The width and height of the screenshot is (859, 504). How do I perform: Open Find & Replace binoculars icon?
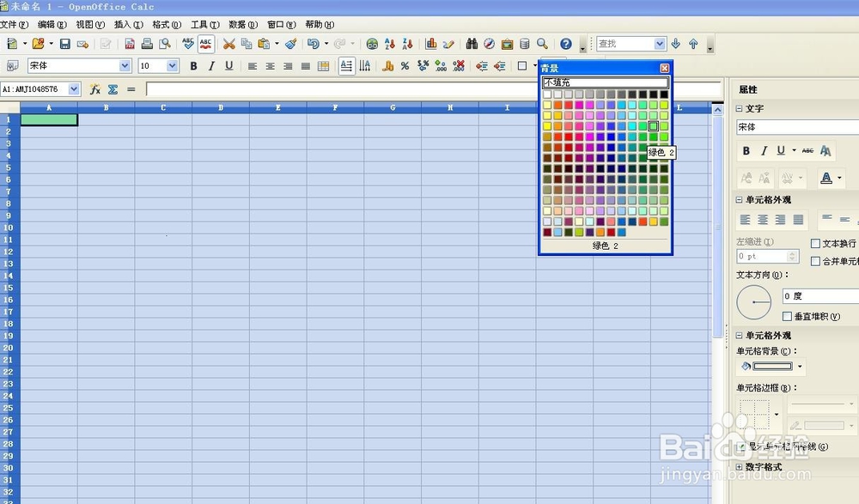point(472,44)
